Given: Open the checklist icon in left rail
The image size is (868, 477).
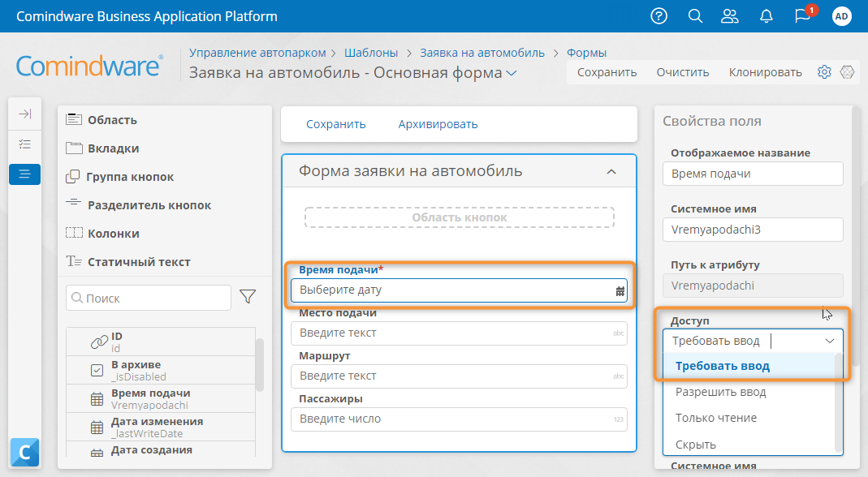Looking at the screenshot, I should tap(25, 144).
